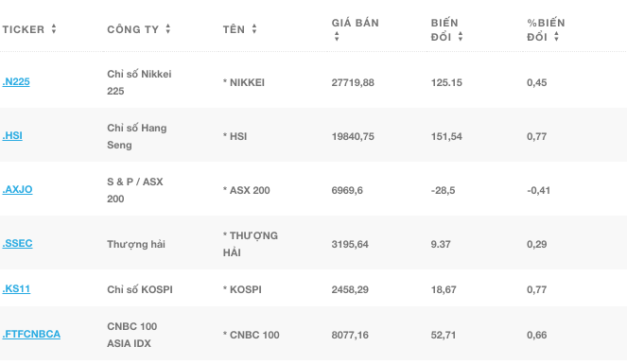Open the .SSEC ticker link
The height and width of the screenshot is (364, 627).
pyautogui.click(x=17, y=243)
